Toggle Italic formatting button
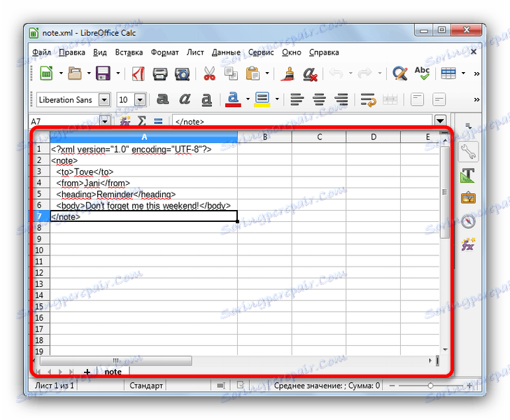Viewport: 510px width, 420px height. click(185, 99)
